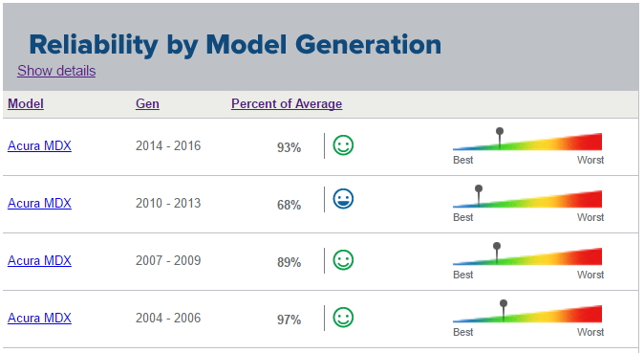Open the Acura MDX 2004 - 2006 link
Image resolution: width=644 pixels, height=353 pixels.
tap(39, 318)
